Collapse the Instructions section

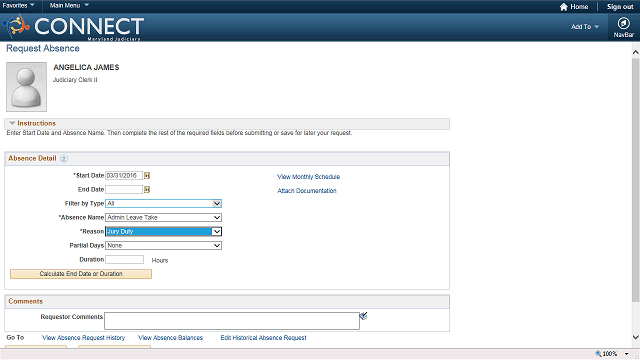pyautogui.click(x=12, y=123)
